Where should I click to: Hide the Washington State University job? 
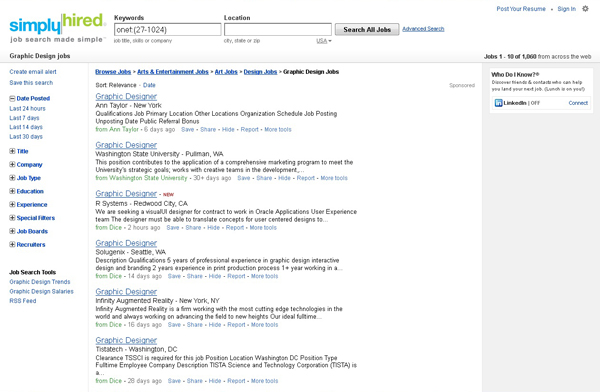(x=284, y=178)
